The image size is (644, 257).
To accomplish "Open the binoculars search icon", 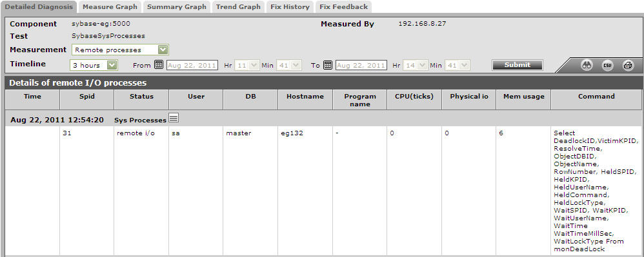I will [x=587, y=65].
